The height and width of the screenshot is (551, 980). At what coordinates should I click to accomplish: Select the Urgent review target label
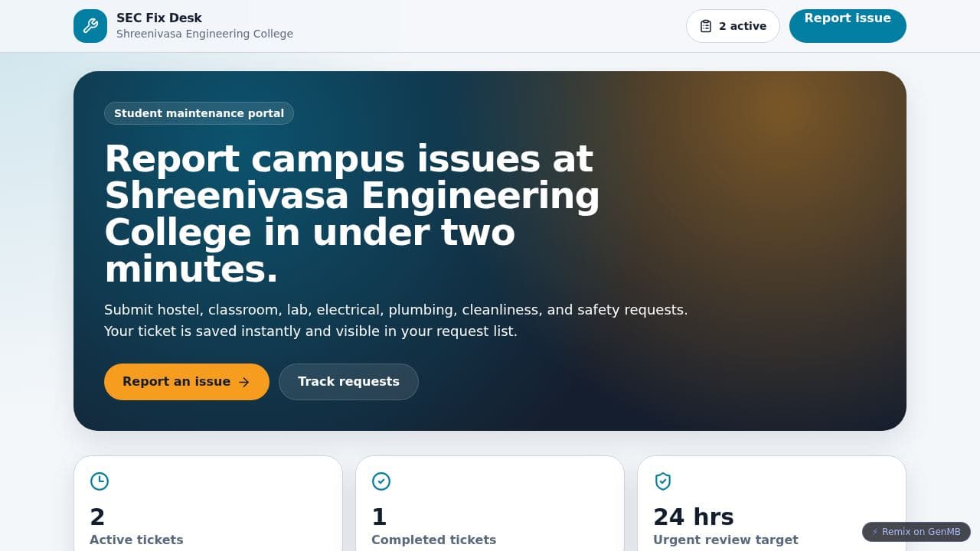click(726, 540)
